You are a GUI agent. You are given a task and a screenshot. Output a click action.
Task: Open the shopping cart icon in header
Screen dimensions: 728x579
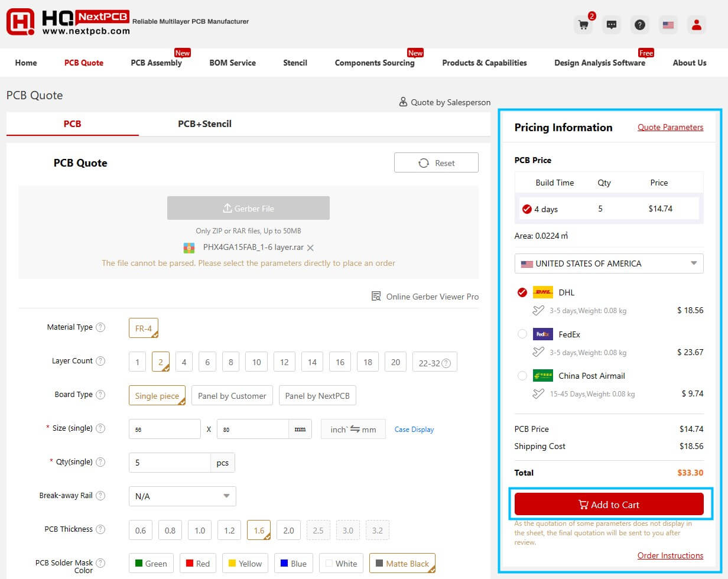[x=583, y=25]
